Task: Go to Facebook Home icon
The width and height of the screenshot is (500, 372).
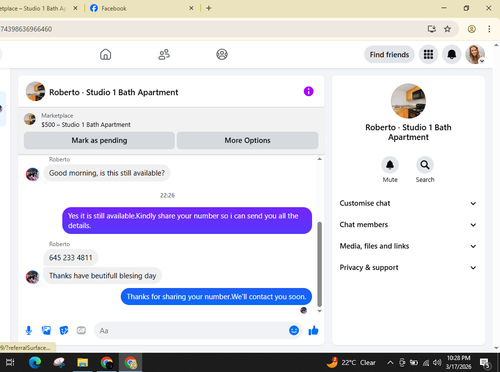Action: (x=105, y=54)
